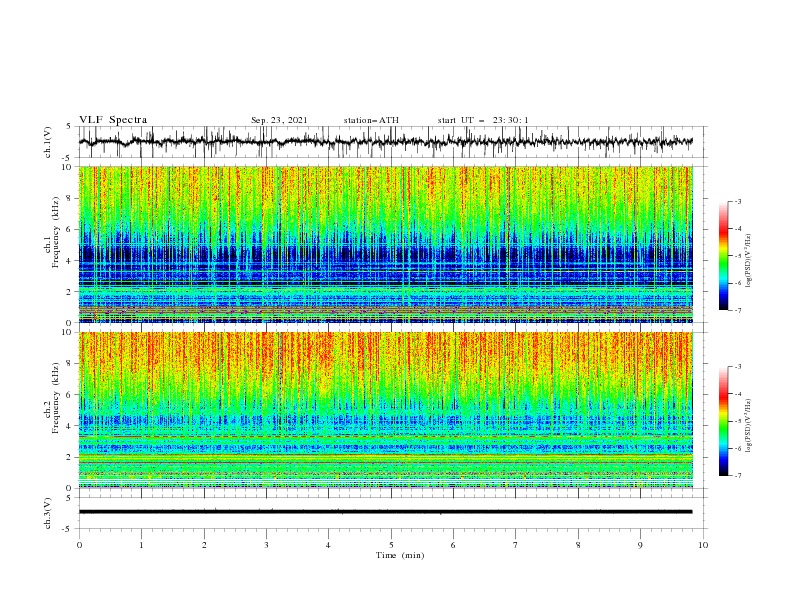
Task: Click the ch.2 spectrogram panel
Action: click(x=386, y=410)
